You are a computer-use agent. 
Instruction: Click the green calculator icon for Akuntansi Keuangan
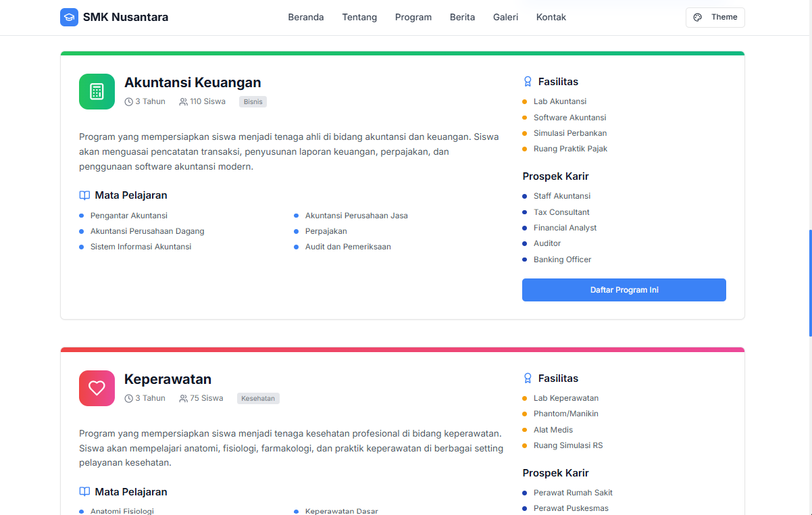click(97, 91)
